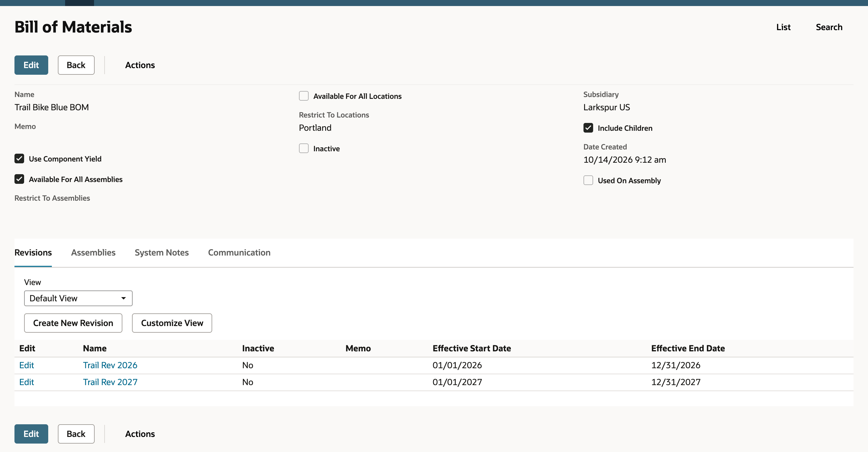The image size is (868, 452).
Task: Sort by Effective Start Date header
Action: (x=471, y=348)
